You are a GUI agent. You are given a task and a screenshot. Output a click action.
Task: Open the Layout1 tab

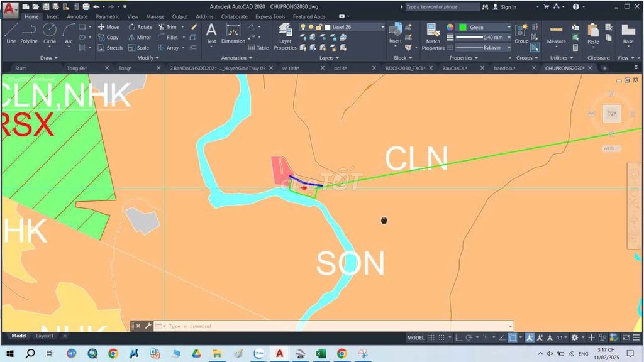(45, 336)
